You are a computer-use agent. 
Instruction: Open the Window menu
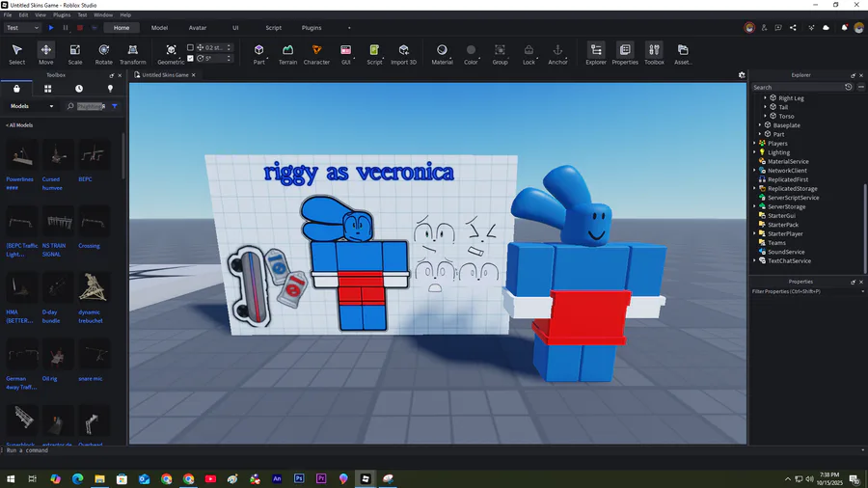(103, 14)
